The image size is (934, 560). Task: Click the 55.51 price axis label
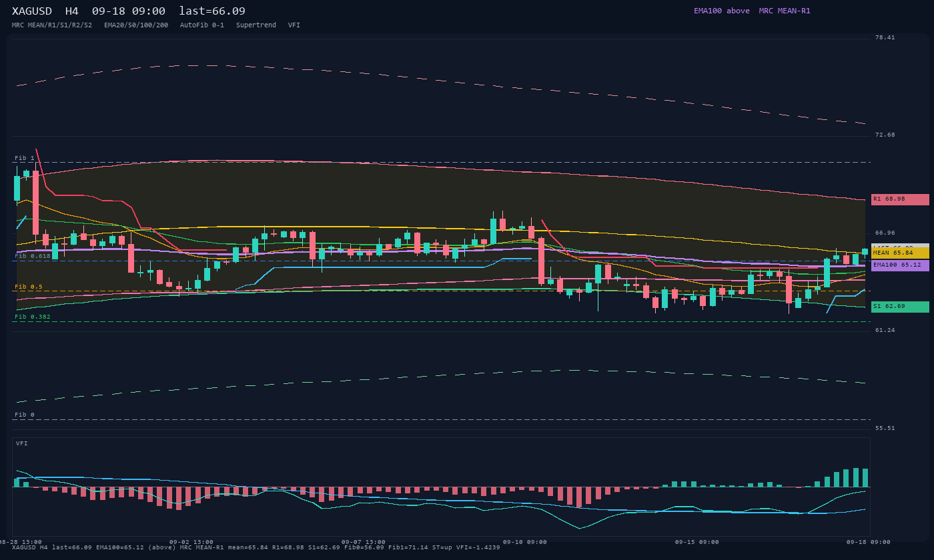pyautogui.click(x=885, y=429)
